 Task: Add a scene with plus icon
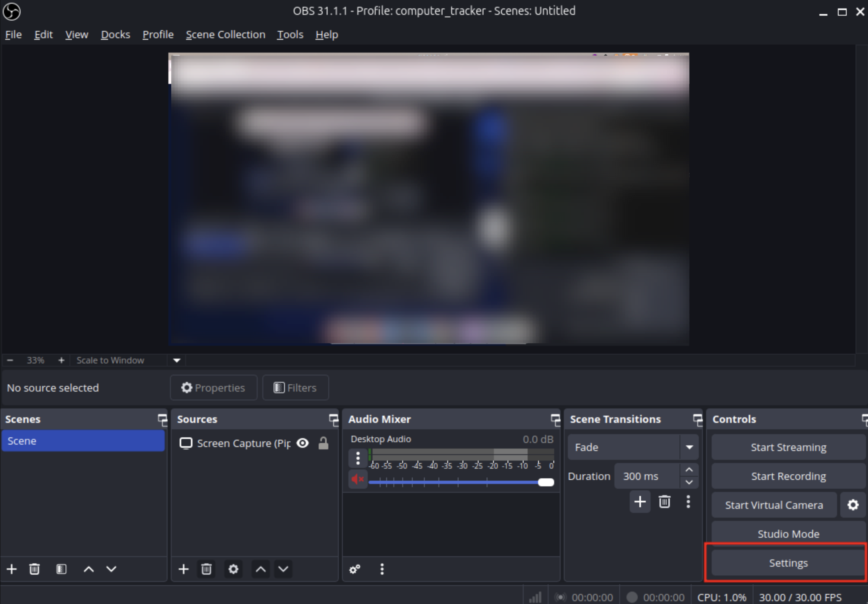point(12,569)
